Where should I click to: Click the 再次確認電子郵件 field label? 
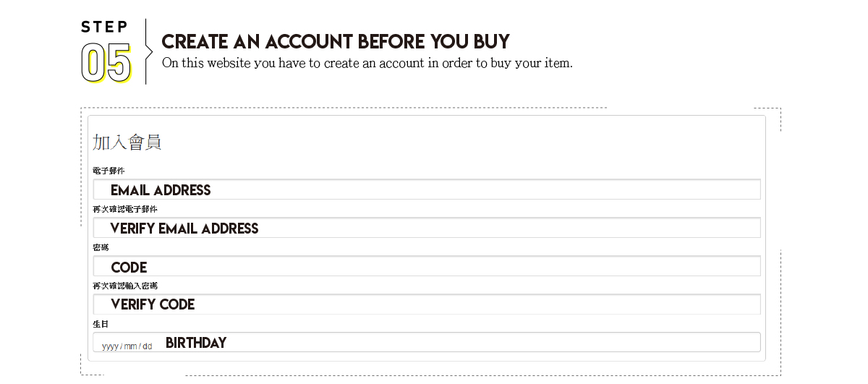point(125,209)
